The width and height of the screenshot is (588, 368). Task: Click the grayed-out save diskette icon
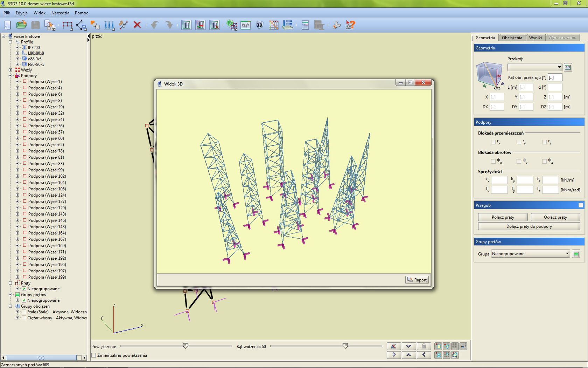click(35, 25)
